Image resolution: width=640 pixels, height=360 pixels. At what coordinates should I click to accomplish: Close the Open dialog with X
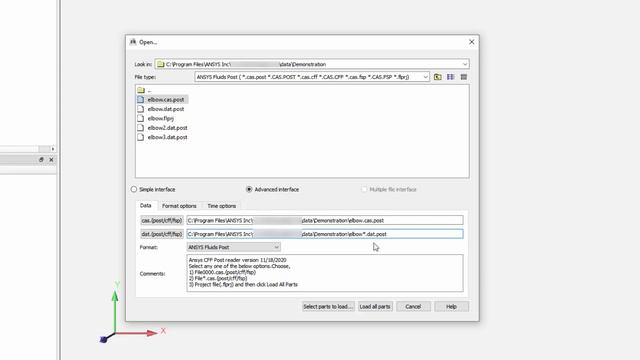tap(471, 42)
